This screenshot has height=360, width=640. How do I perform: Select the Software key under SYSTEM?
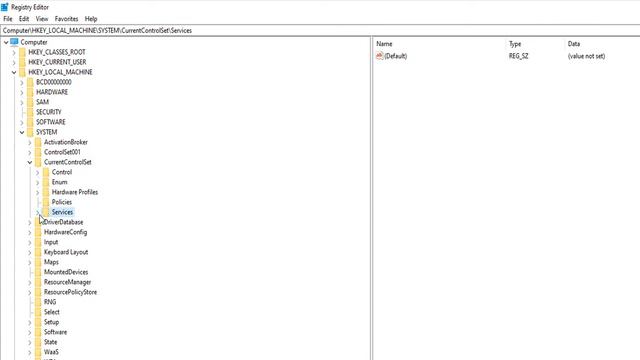click(x=55, y=332)
